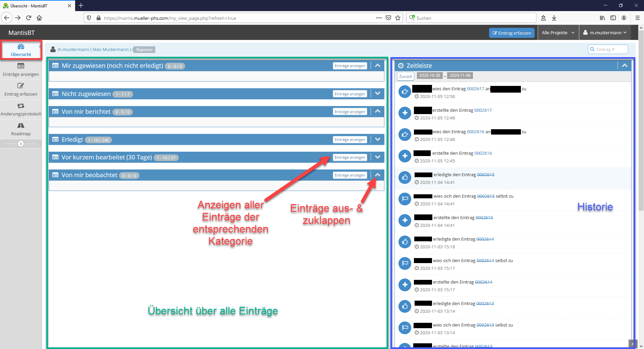Click the Firefox home icon
The width and height of the screenshot is (644, 349).
tap(39, 18)
